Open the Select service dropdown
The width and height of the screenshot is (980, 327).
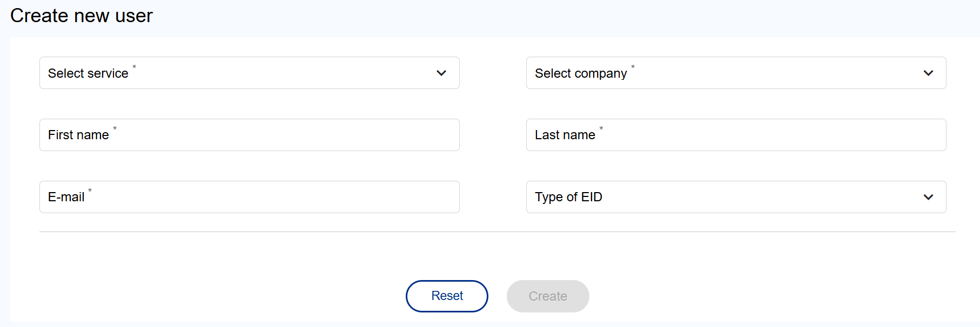click(x=249, y=73)
